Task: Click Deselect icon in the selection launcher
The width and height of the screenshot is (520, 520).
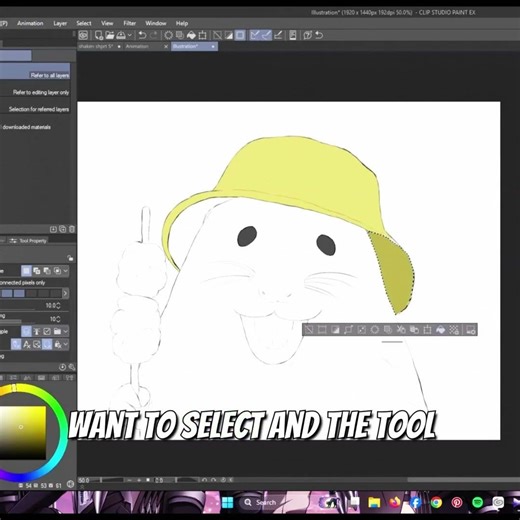Action: (x=309, y=330)
